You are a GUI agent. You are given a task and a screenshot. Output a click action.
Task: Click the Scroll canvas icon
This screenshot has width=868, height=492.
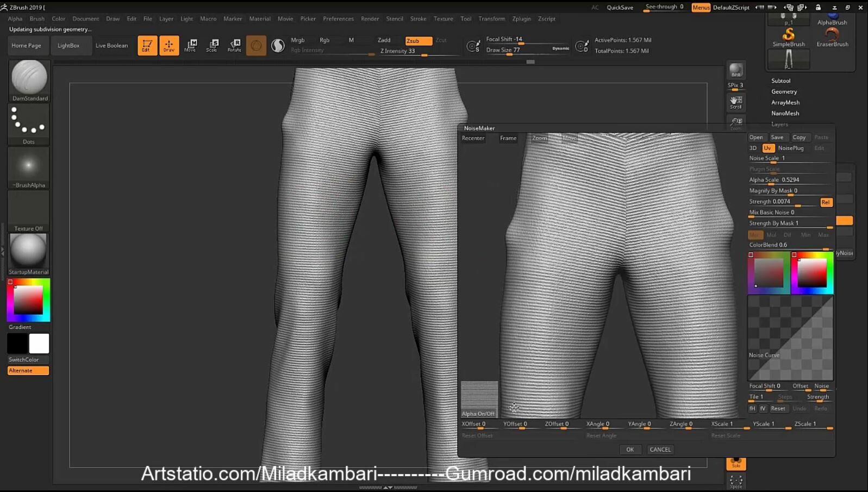(736, 102)
